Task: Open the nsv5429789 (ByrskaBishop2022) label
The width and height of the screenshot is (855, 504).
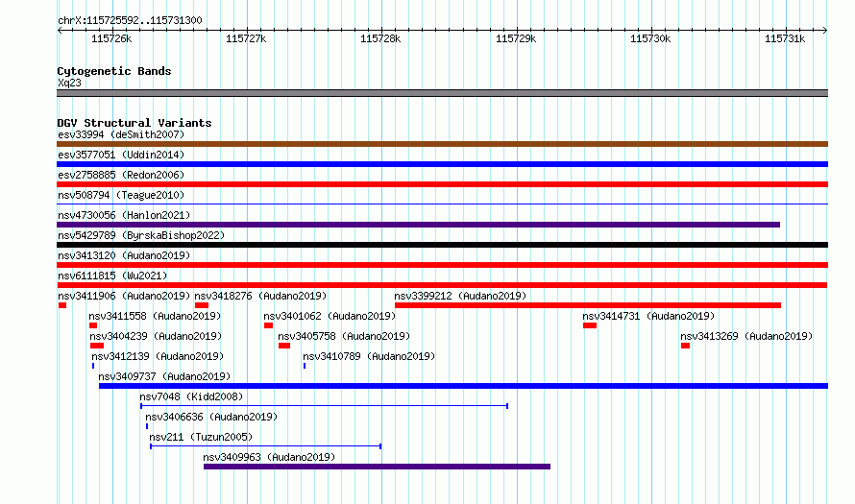Action: click(141, 235)
